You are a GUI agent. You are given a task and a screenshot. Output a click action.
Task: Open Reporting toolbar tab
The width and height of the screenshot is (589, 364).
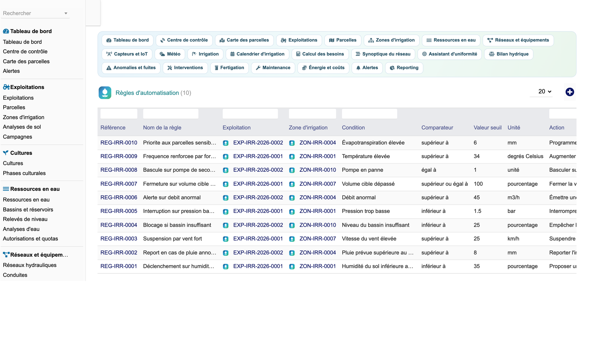404,68
